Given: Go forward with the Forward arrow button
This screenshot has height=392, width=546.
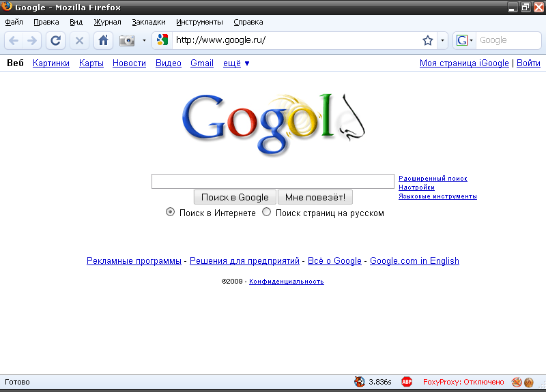Looking at the screenshot, I should [32, 41].
